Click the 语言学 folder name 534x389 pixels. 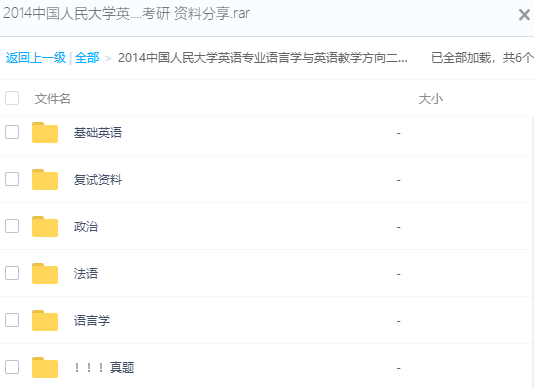[92, 321]
